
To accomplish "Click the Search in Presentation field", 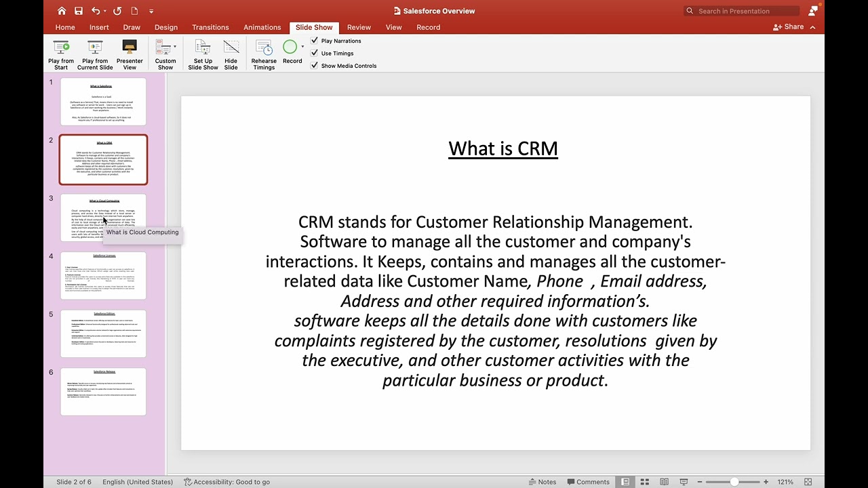I will [x=741, y=11].
